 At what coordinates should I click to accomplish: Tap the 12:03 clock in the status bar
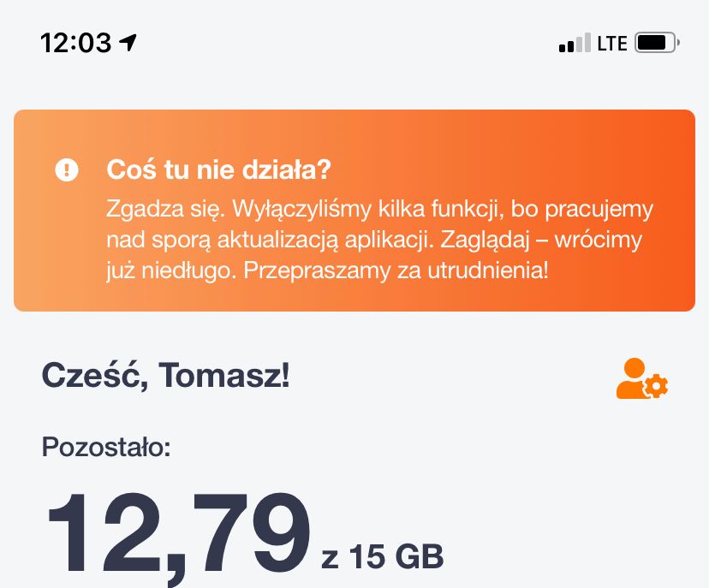(x=75, y=43)
